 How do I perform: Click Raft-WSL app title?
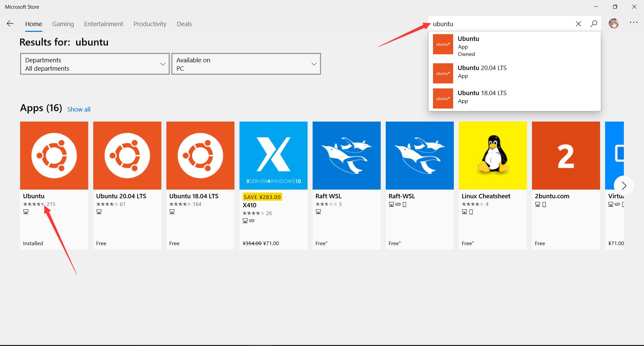(402, 196)
